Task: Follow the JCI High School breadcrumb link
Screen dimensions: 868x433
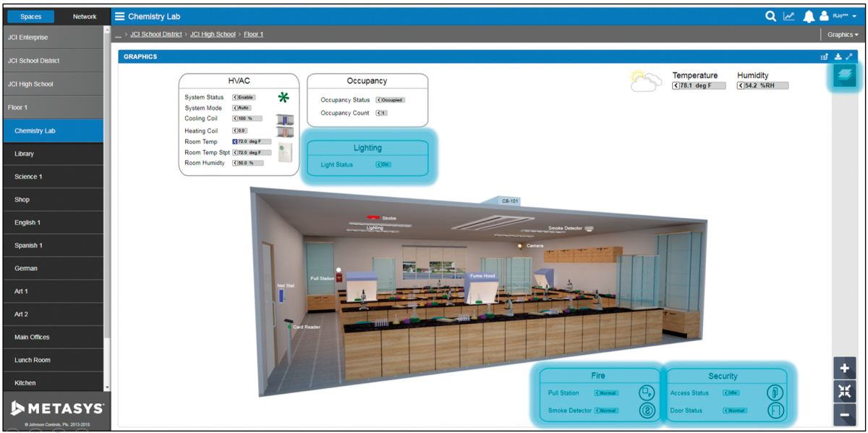Action: [213, 35]
